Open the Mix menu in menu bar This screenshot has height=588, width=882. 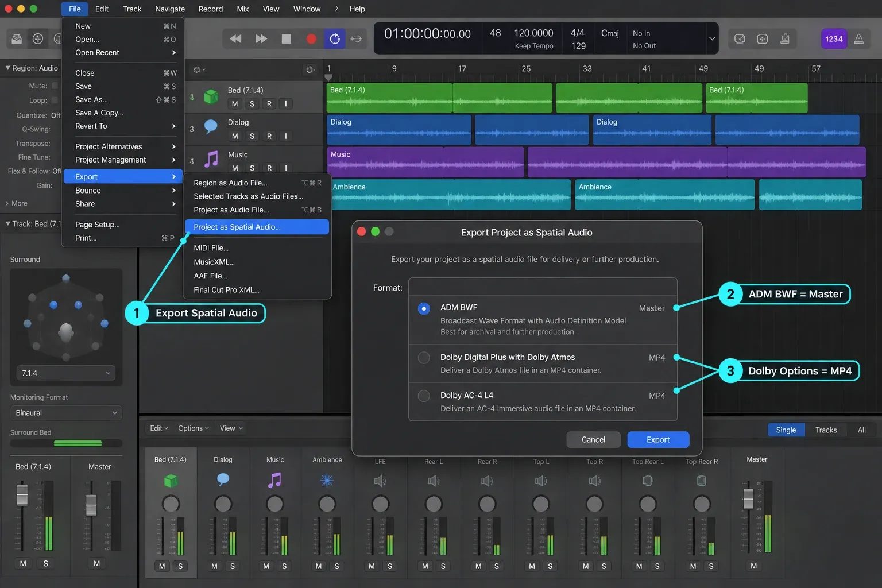[x=243, y=9]
